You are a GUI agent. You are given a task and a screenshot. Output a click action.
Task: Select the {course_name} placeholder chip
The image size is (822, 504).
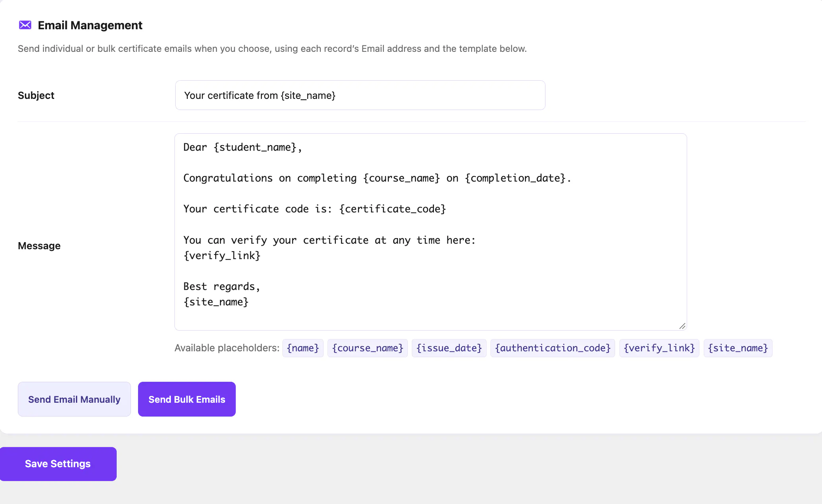tap(367, 348)
